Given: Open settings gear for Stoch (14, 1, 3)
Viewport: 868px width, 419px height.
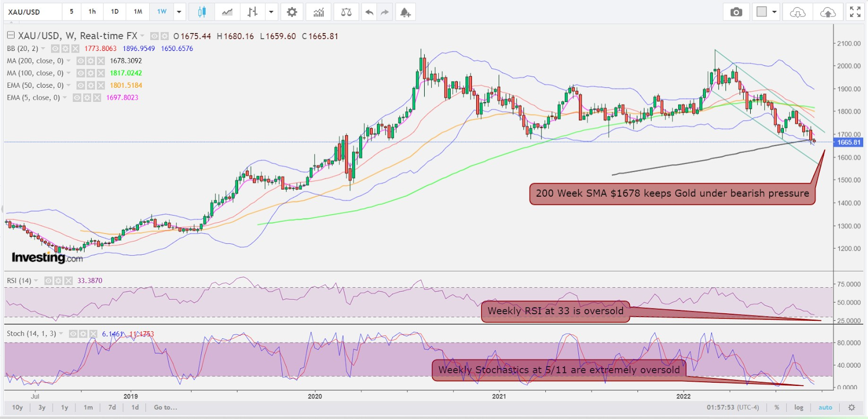Looking at the screenshot, I should 83,333.
